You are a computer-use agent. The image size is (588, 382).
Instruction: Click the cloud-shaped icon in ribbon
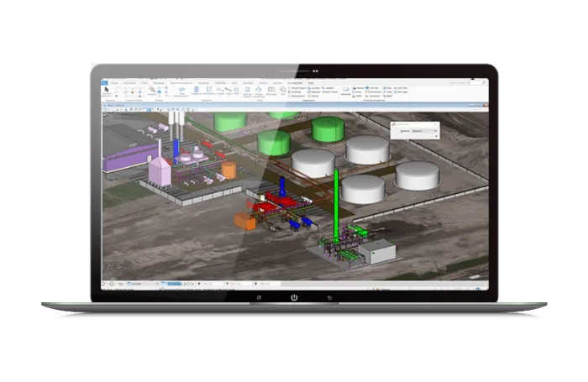[182, 89]
